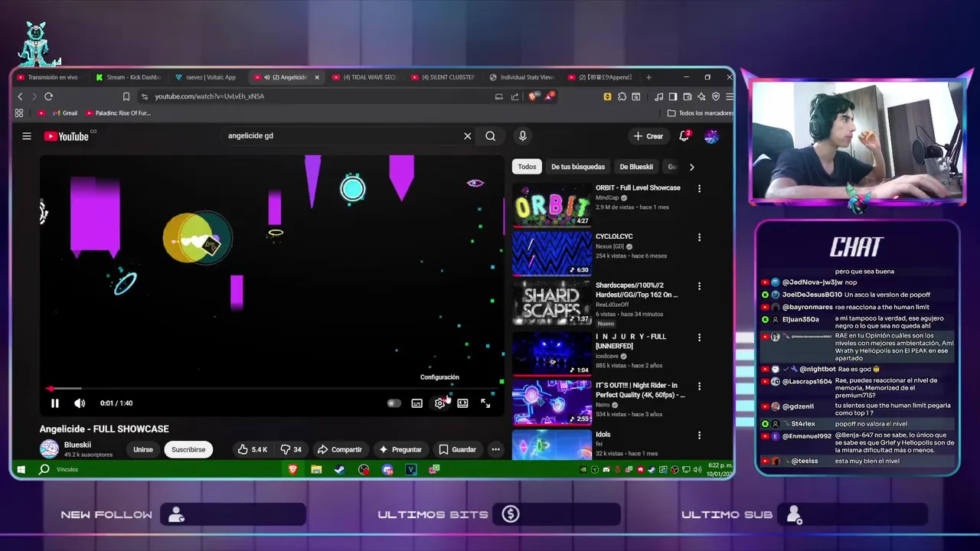Switch to Individual Stats Viewer tab

tap(524, 77)
